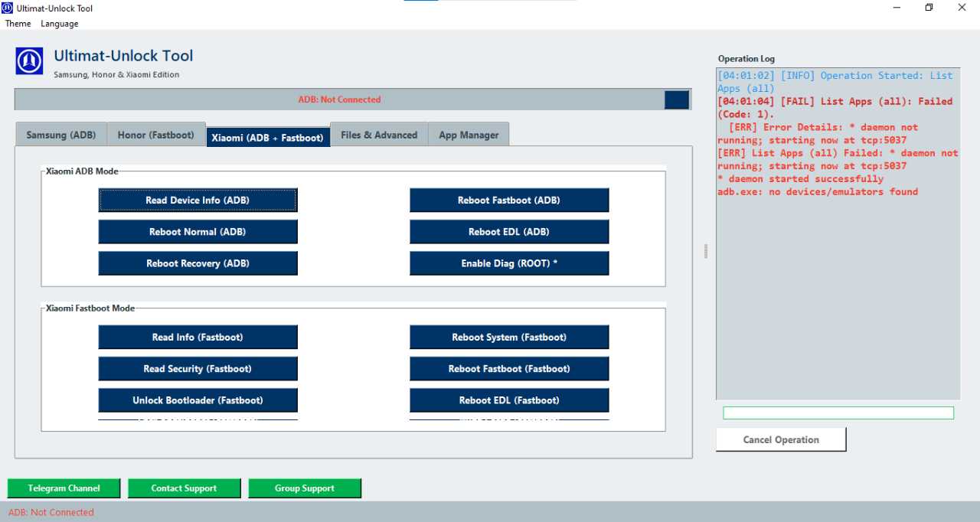Open the Files & Advanced tab

pyautogui.click(x=378, y=134)
